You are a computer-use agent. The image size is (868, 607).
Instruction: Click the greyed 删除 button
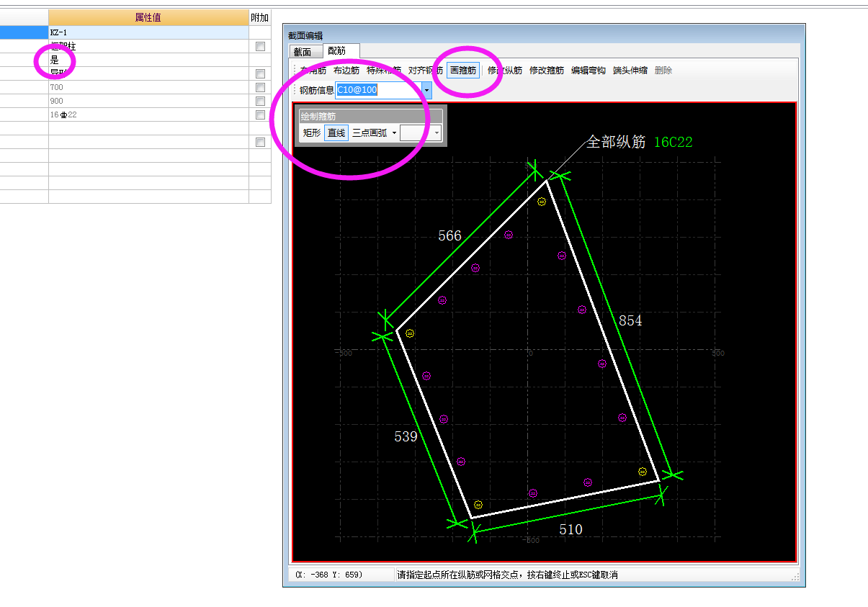663,71
